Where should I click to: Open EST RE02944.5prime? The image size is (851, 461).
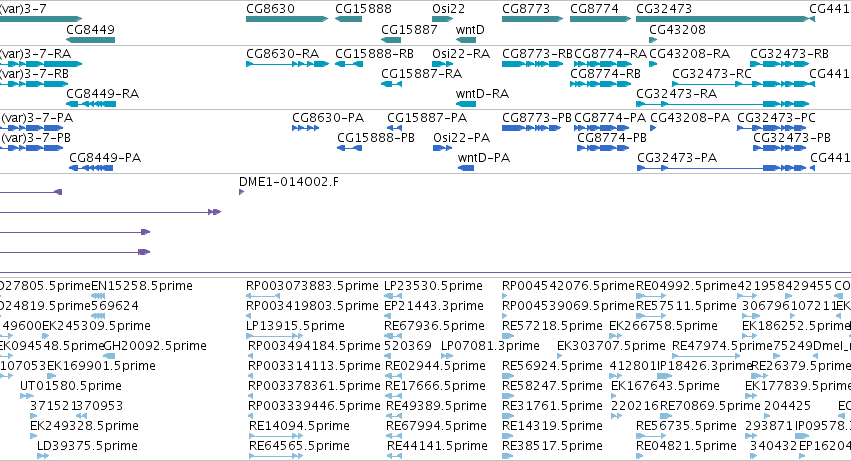[x=435, y=366]
